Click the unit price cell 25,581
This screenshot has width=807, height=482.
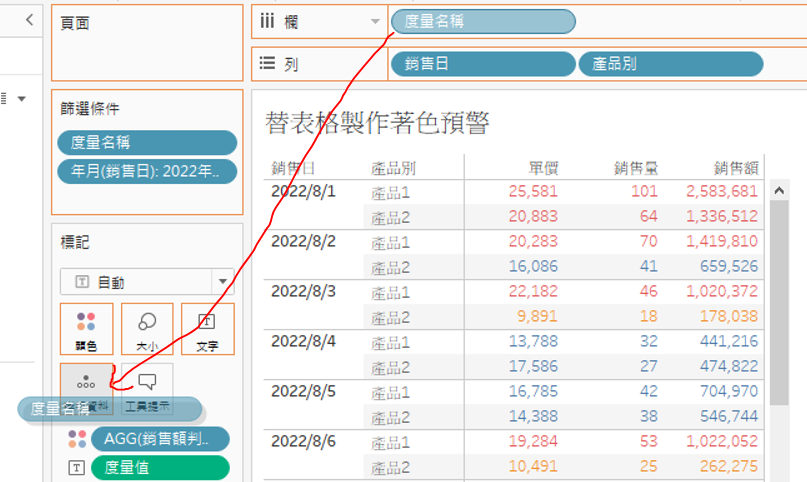click(x=533, y=191)
